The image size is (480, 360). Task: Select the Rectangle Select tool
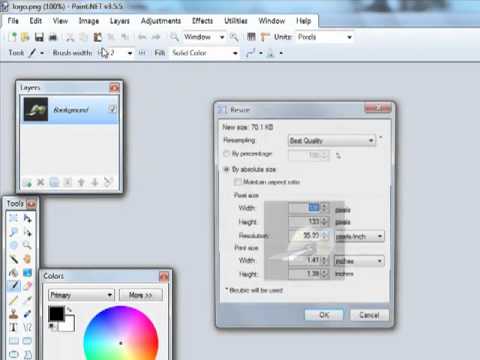[x=13, y=218]
